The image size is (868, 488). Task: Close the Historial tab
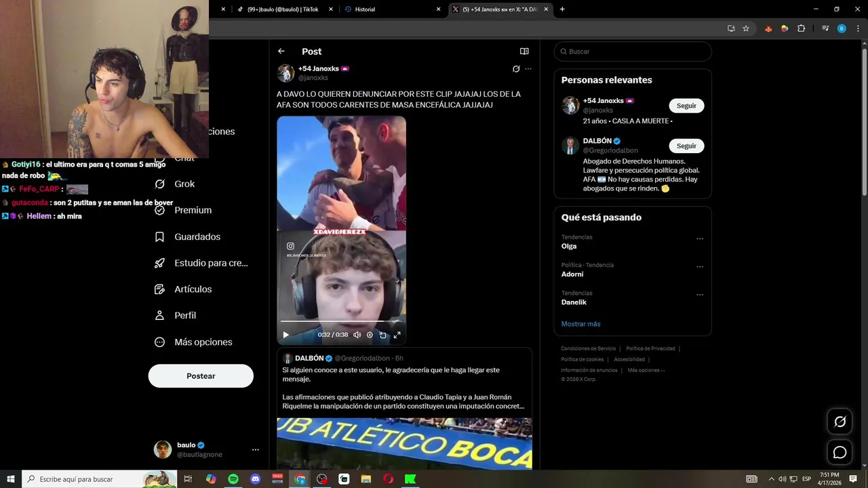438,9
